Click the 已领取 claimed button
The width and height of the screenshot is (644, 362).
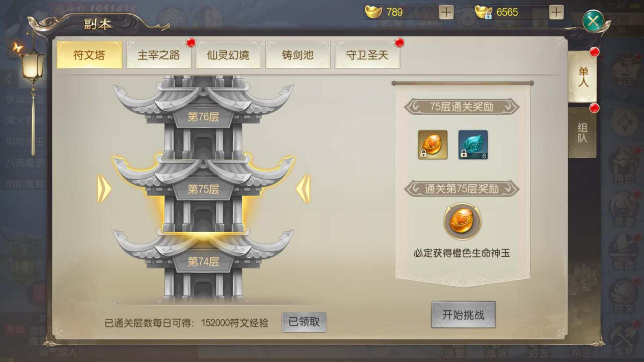click(304, 322)
